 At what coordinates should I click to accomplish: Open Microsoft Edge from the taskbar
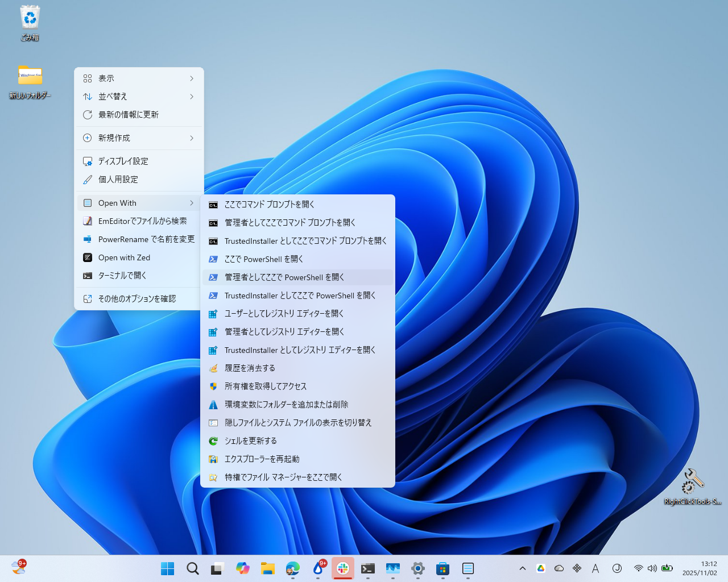coord(292,568)
